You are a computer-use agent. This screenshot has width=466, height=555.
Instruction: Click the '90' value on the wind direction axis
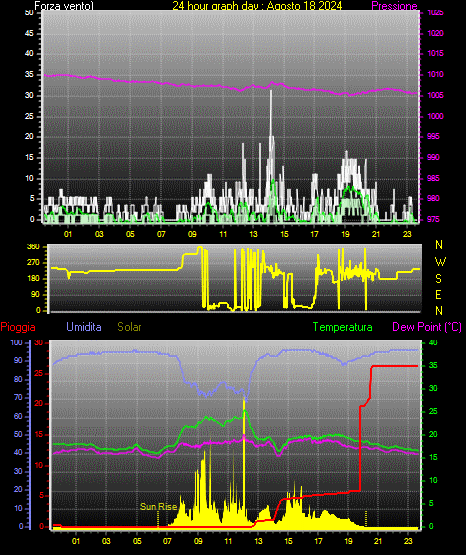coord(35,294)
